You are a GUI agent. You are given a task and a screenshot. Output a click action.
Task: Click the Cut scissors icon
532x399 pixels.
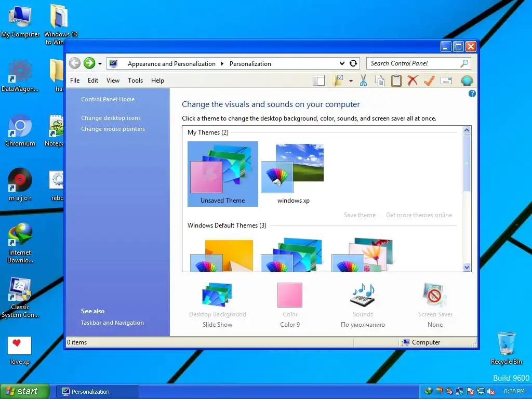(363, 81)
